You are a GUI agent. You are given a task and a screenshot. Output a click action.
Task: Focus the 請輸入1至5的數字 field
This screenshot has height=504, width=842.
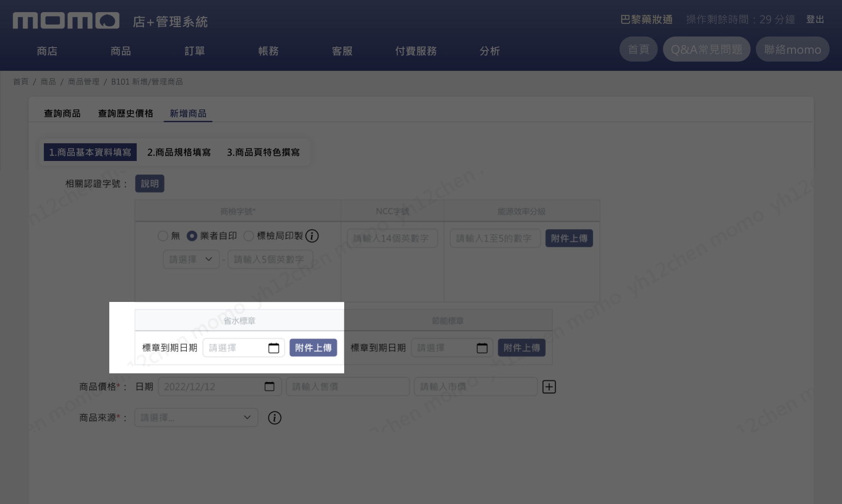495,238
